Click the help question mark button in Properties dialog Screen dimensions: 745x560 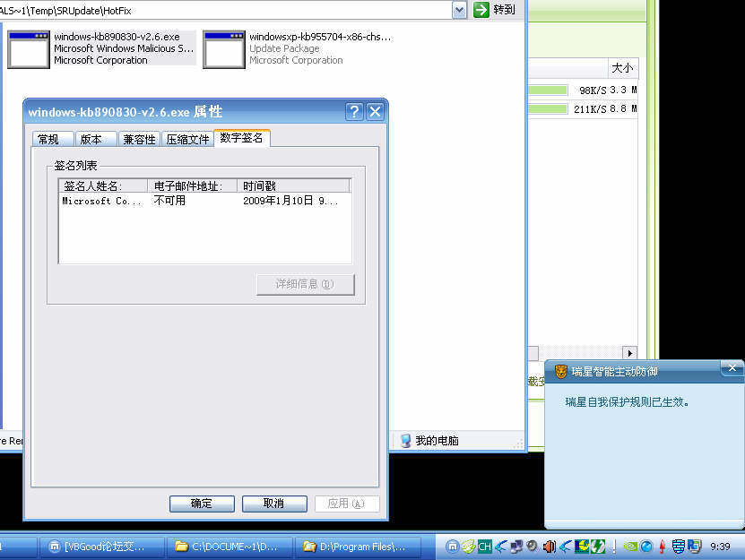pyautogui.click(x=354, y=112)
